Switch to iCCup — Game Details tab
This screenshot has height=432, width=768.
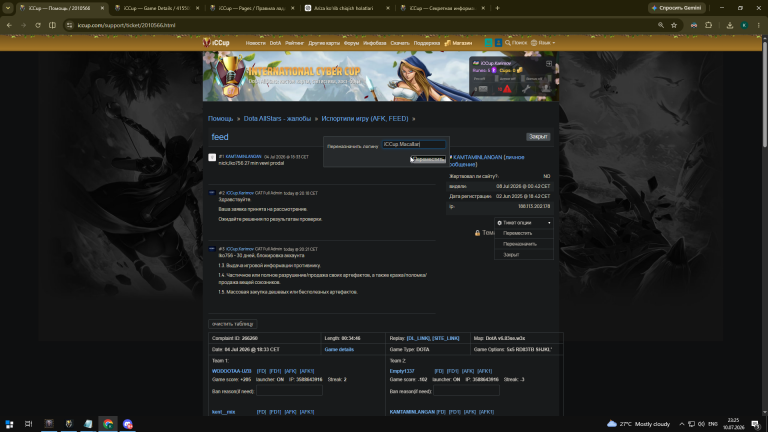[156, 8]
